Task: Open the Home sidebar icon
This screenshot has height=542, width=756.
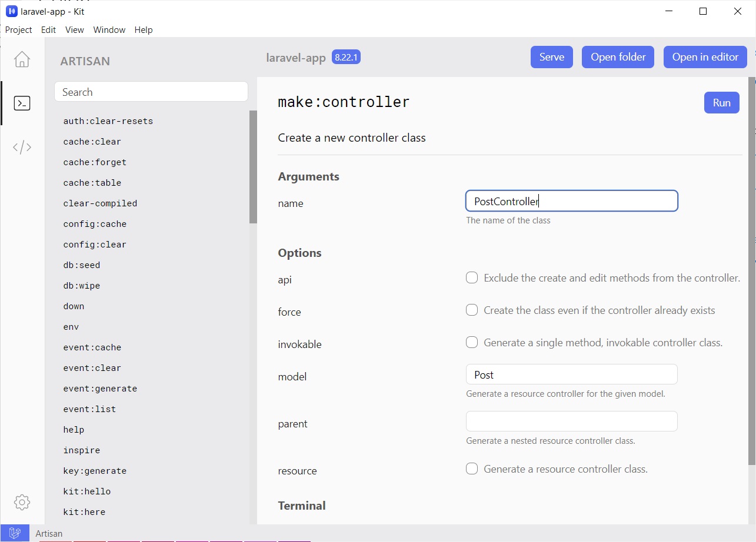Action: 22,59
